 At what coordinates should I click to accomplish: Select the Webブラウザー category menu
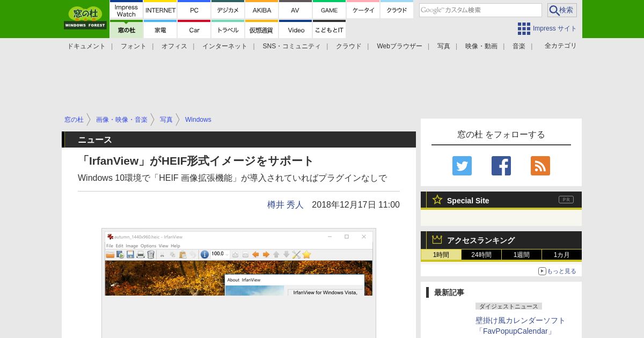point(399,46)
